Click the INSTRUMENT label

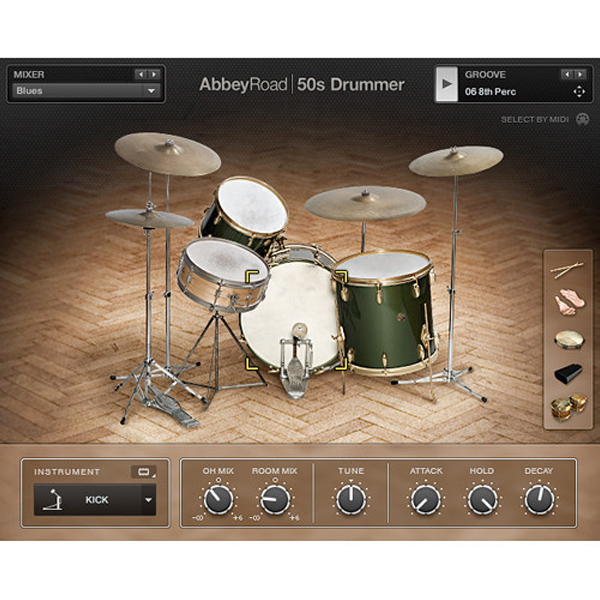tap(67, 472)
